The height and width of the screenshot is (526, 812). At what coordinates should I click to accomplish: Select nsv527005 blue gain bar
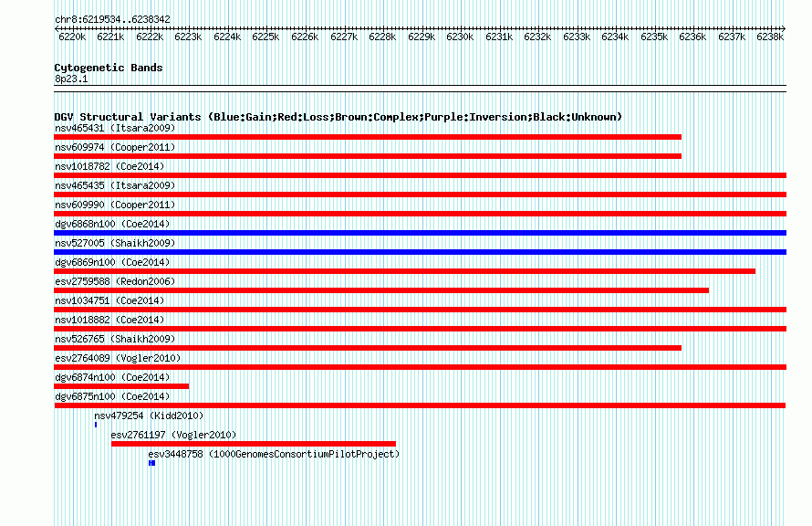tap(420, 252)
